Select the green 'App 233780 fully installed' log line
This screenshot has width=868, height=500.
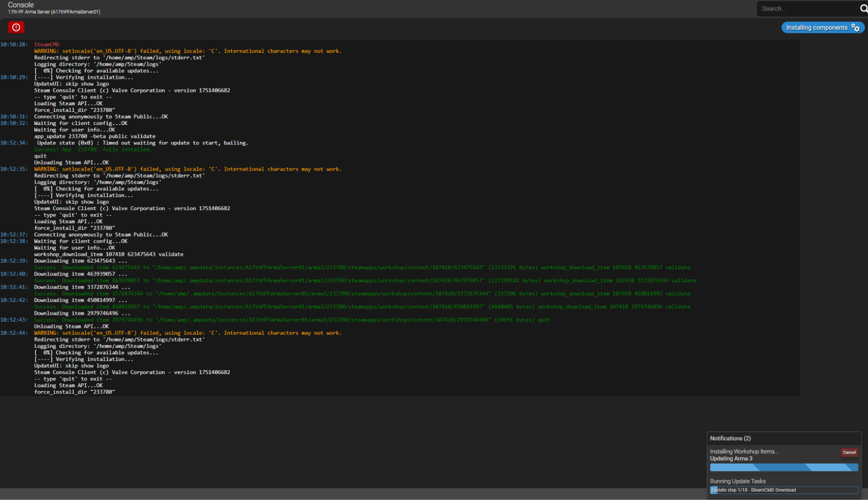(x=92, y=149)
